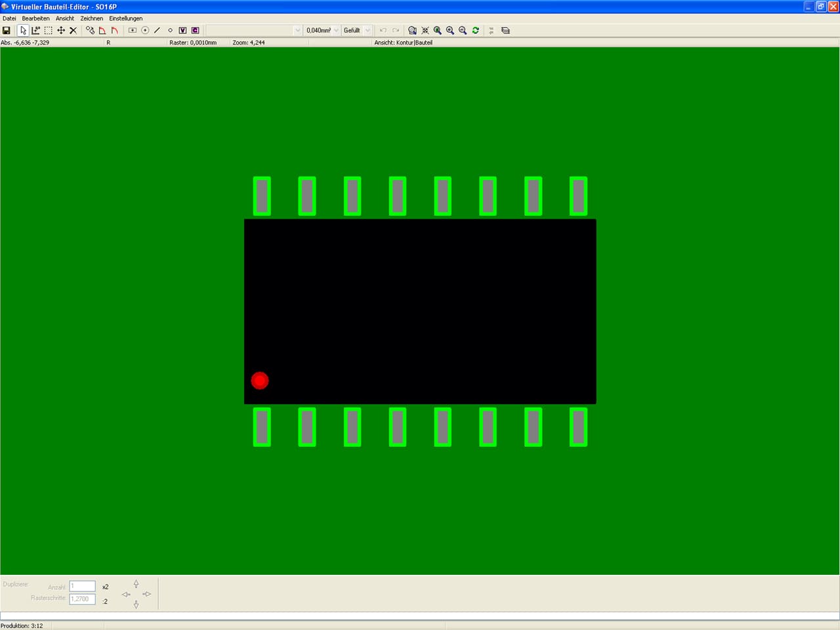The image size is (840, 630).
Task: Click the 'Zoom: 4,244' status text
Action: tap(249, 43)
